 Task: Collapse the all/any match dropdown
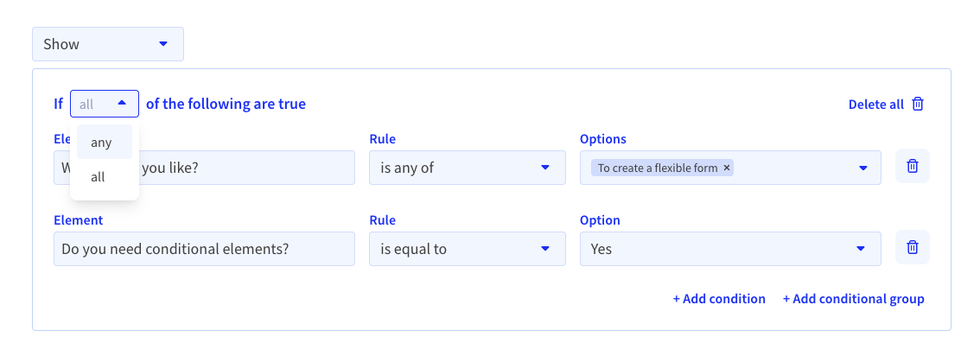click(x=105, y=104)
